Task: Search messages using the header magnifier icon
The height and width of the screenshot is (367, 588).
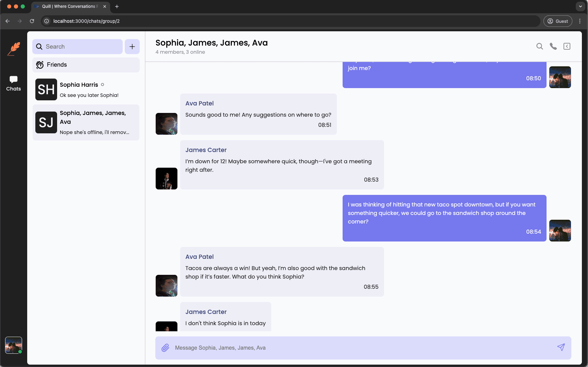Action: tap(539, 46)
